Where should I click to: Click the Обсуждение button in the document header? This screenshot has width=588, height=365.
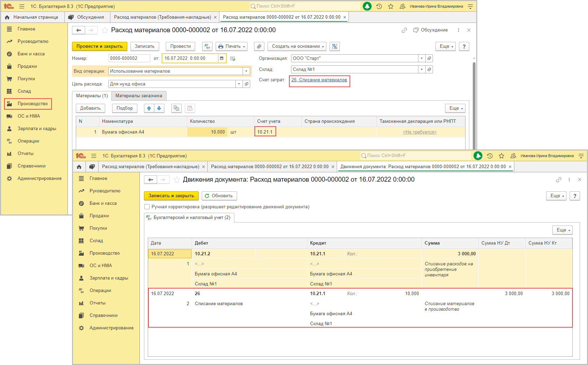(x=431, y=30)
